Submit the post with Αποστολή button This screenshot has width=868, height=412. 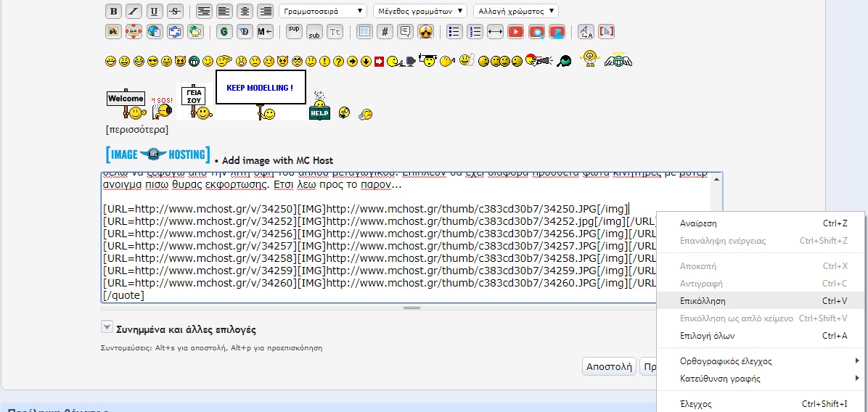click(609, 366)
